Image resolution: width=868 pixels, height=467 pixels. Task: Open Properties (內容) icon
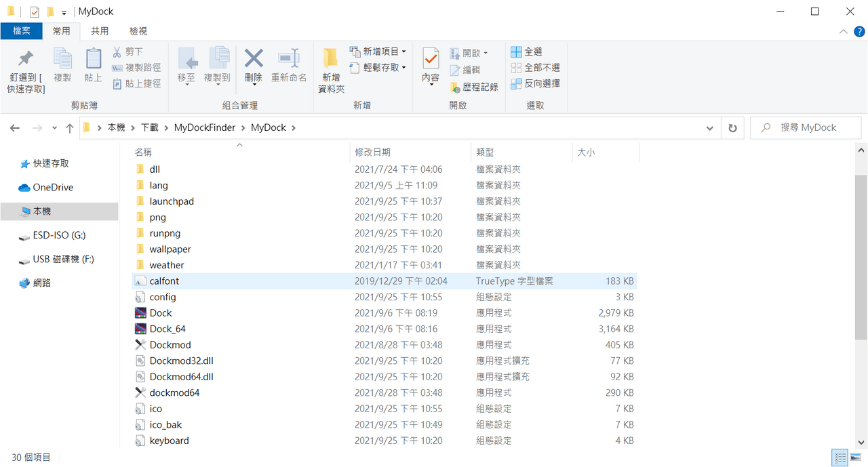[x=431, y=58]
